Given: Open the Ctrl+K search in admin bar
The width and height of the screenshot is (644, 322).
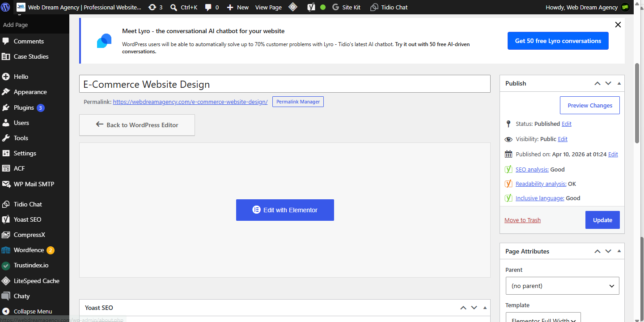Looking at the screenshot, I should (x=184, y=7).
